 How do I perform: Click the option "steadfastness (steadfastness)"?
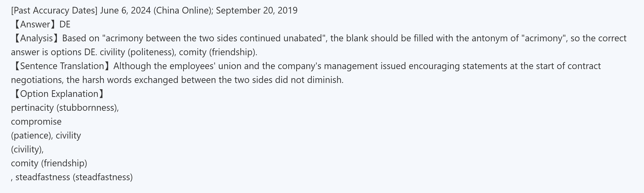coord(74,177)
